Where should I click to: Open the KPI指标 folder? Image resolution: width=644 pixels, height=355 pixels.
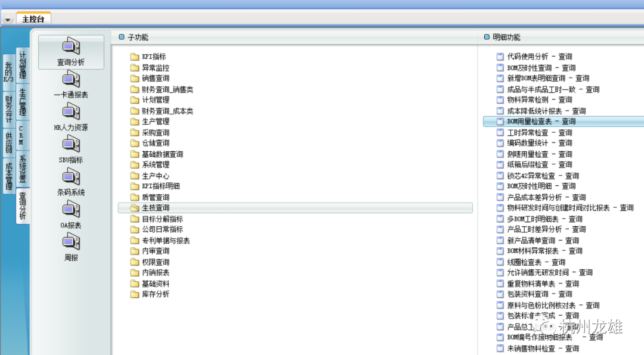point(154,57)
